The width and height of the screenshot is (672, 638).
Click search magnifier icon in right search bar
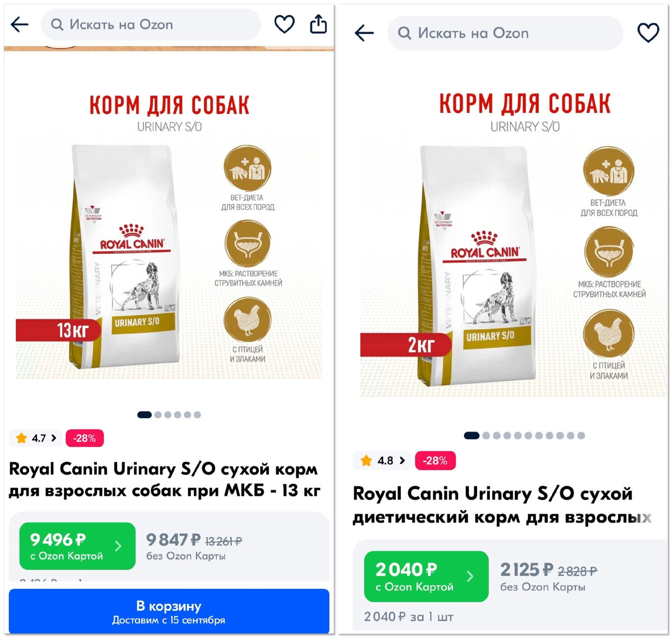click(404, 34)
